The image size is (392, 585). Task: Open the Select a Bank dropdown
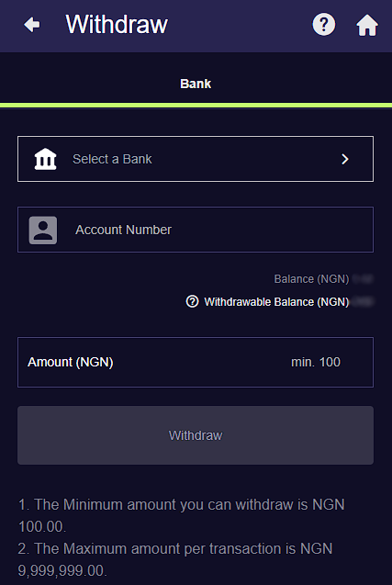(196, 159)
